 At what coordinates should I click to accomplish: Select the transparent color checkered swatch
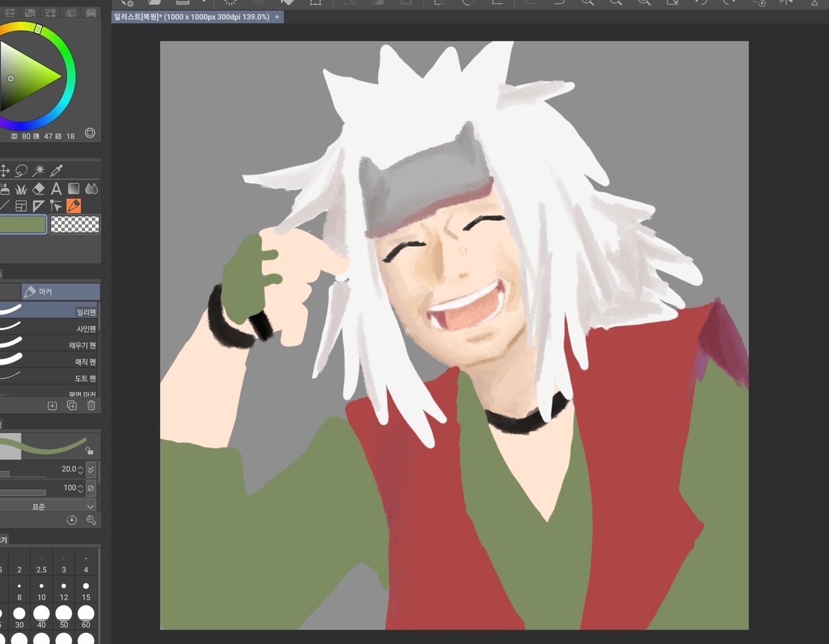point(75,224)
